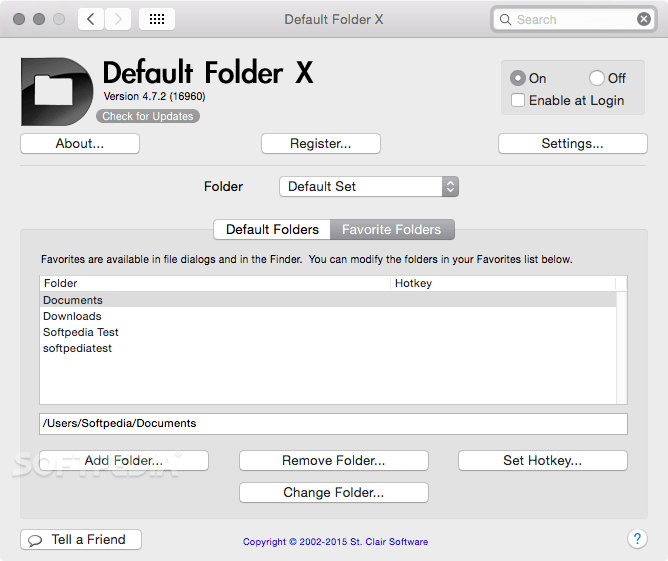Click the Default Folder X logo icon
This screenshot has width=668, height=561.
coord(57,92)
